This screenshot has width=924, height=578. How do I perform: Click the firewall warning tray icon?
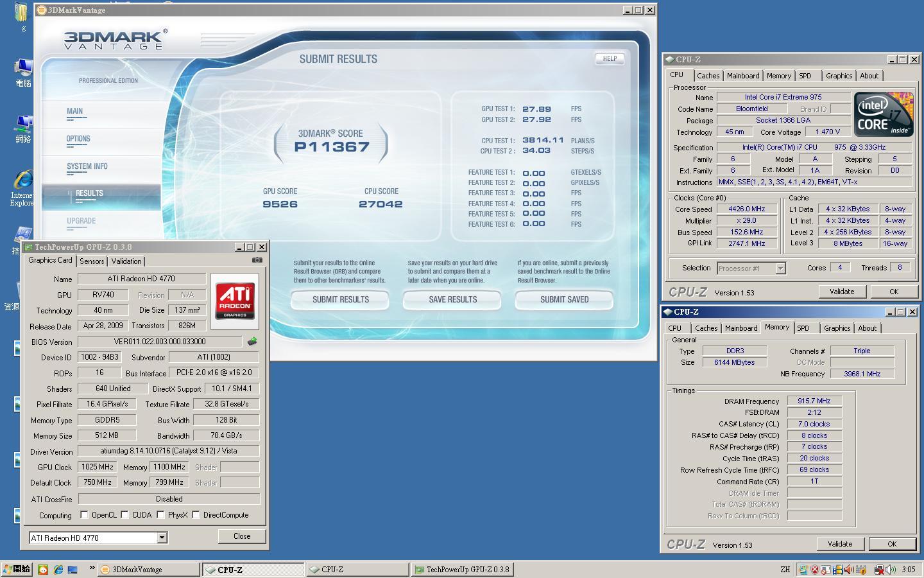(861, 570)
